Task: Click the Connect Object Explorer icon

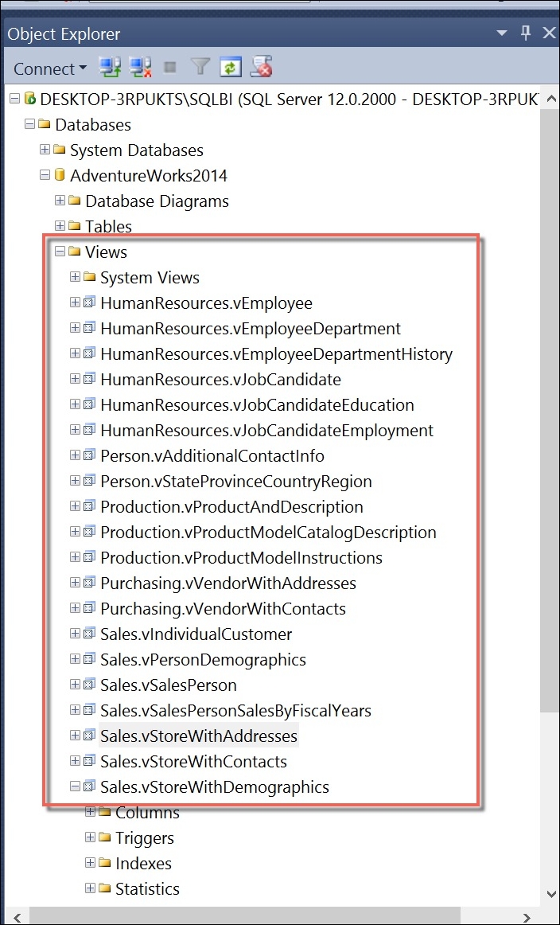Action: point(109,68)
